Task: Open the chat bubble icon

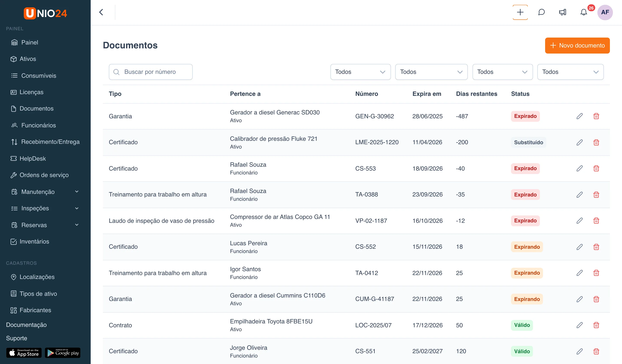Action: pyautogui.click(x=541, y=12)
